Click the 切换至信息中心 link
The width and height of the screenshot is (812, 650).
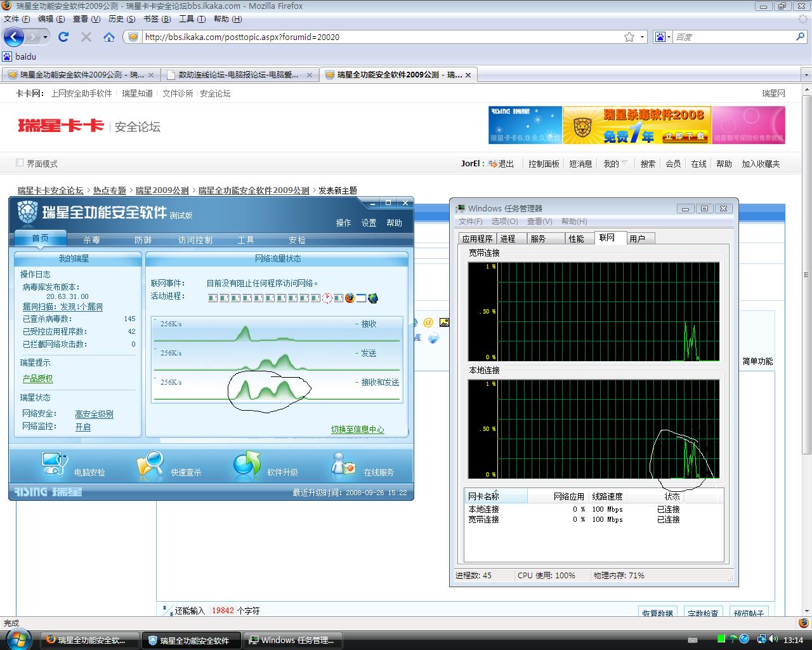[357, 430]
